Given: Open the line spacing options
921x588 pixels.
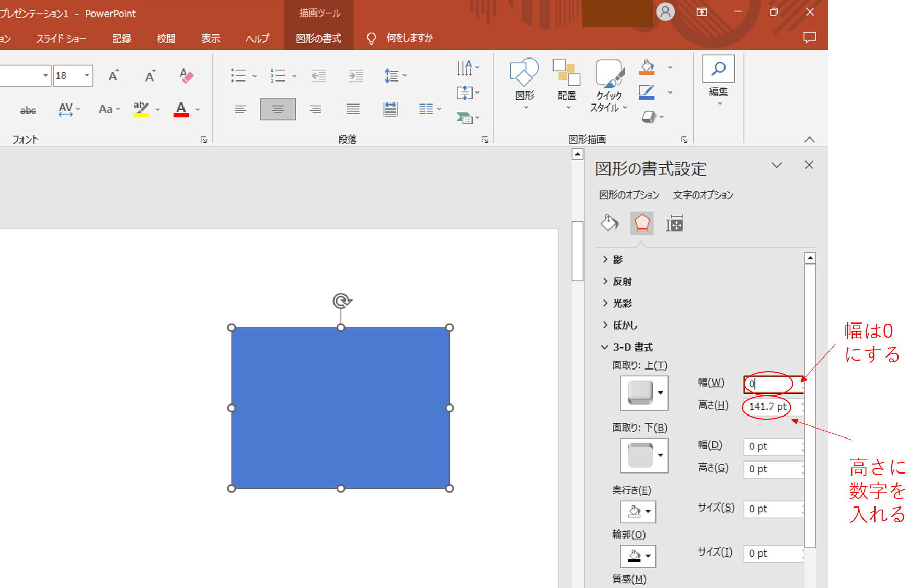Looking at the screenshot, I should coord(395,76).
